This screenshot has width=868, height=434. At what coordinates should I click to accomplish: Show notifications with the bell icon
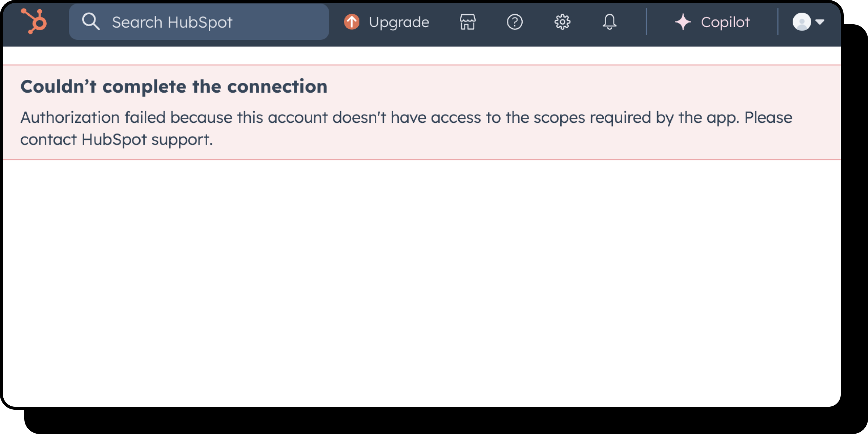click(610, 22)
